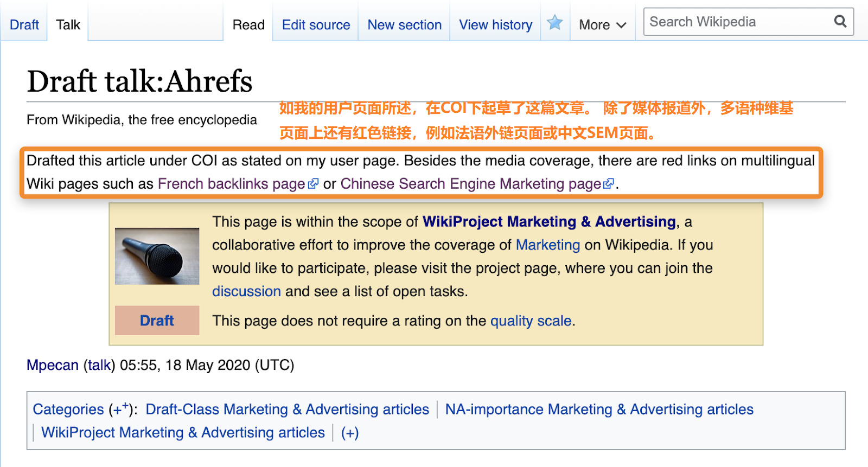Switch to the Talk tab
Image resolution: width=868 pixels, height=467 pixels.
click(x=68, y=25)
